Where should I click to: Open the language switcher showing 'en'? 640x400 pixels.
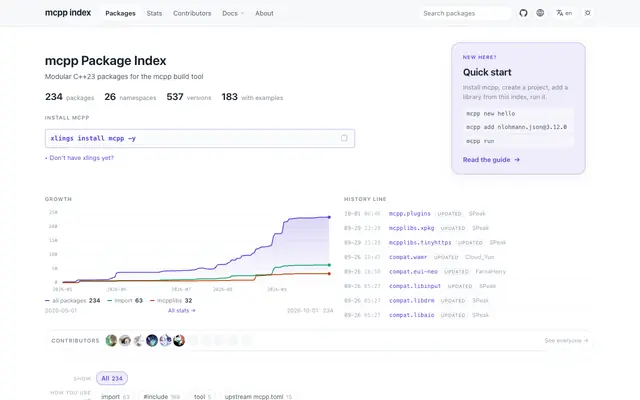click(564, 13)
